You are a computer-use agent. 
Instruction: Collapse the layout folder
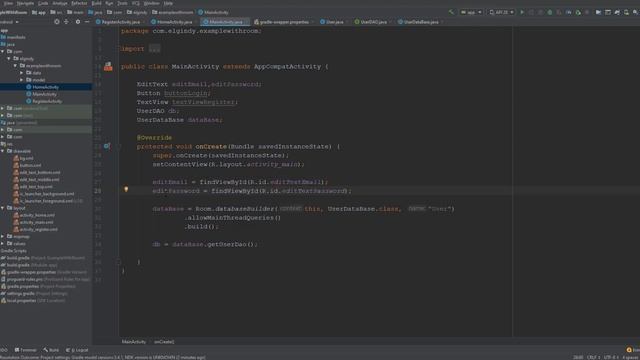tap(3, 208)
